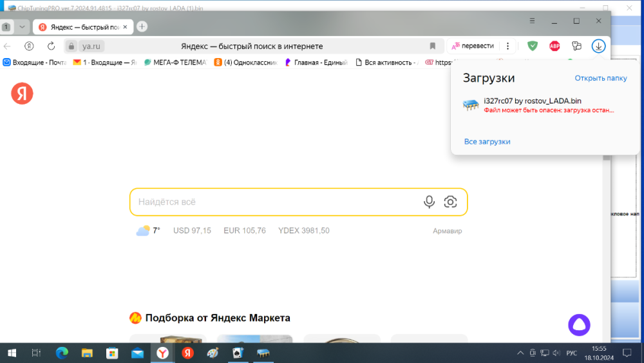Click the ya.ru address field
The image size is (644, 363).
(91, 46)
